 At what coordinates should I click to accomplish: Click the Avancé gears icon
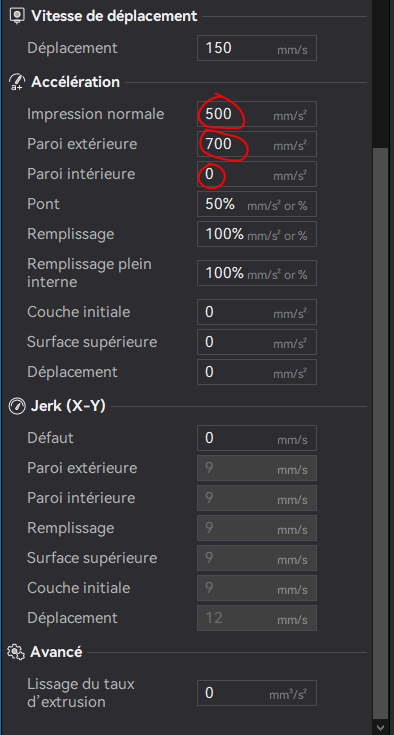(16, 652)
